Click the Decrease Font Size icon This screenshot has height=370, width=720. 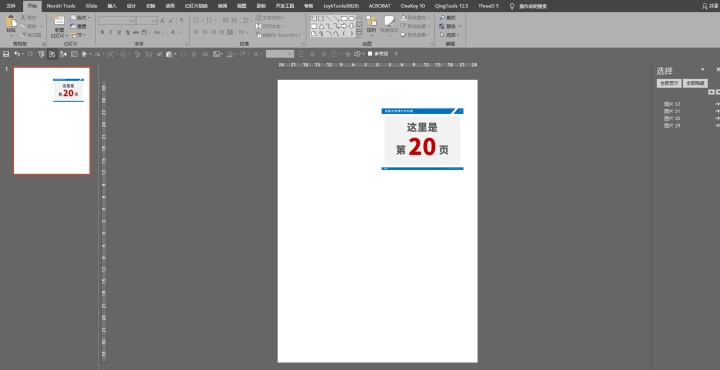pyautogui.click(x=171, y=21)
